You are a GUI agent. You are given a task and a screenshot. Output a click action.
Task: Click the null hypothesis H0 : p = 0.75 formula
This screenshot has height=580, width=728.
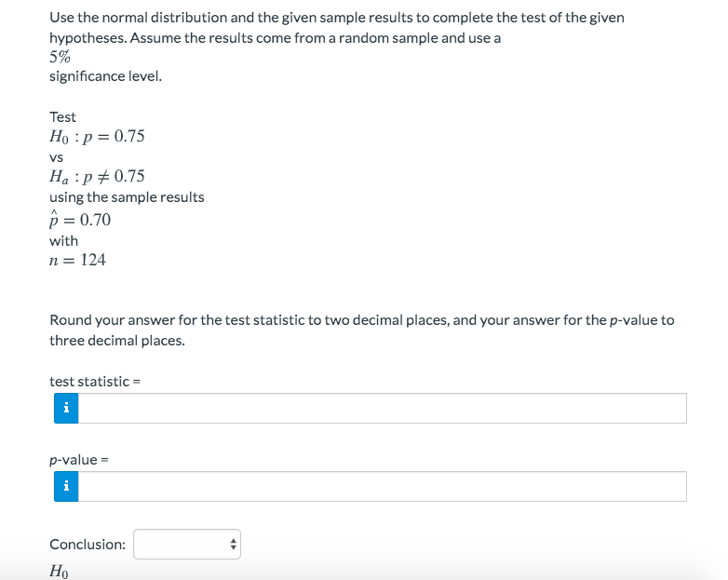97,136
